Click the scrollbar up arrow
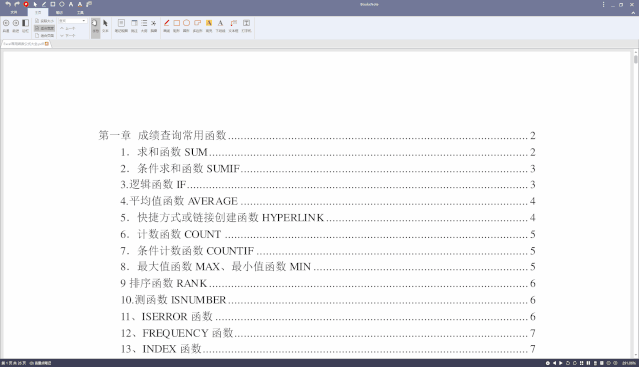The width and height of the screenshot is (639, 367). coord(635,53)
